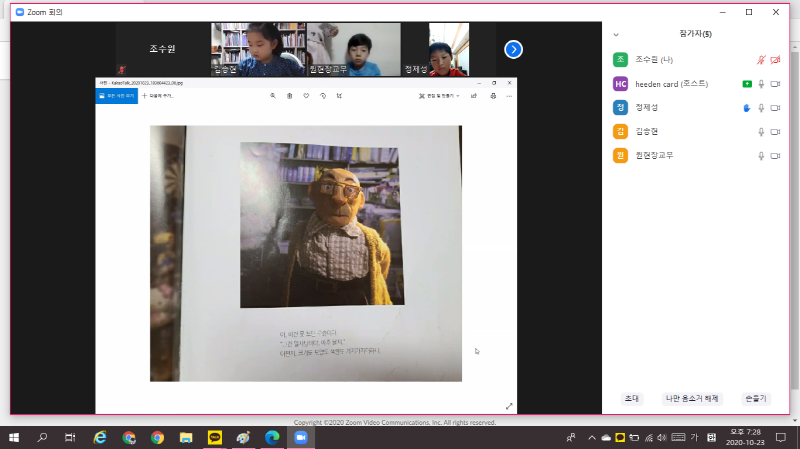This screenshot has height=449, width=800.
Task: Click the raised hand icon for 정제성
Action: tap(747, 108)
